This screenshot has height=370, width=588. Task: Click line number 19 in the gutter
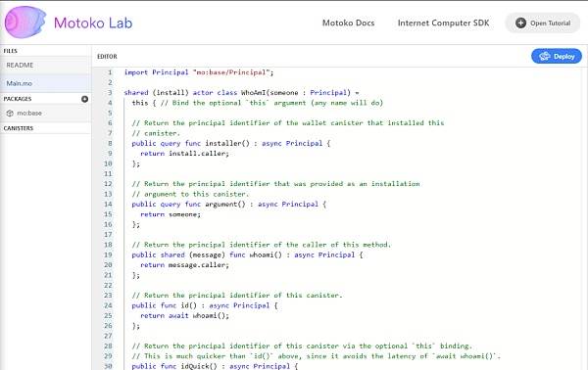click(x=108, y=254)
